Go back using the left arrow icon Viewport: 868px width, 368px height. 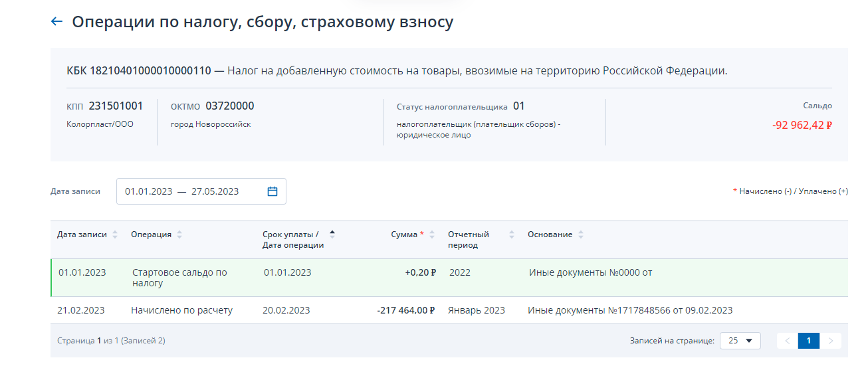coord(56,22)
